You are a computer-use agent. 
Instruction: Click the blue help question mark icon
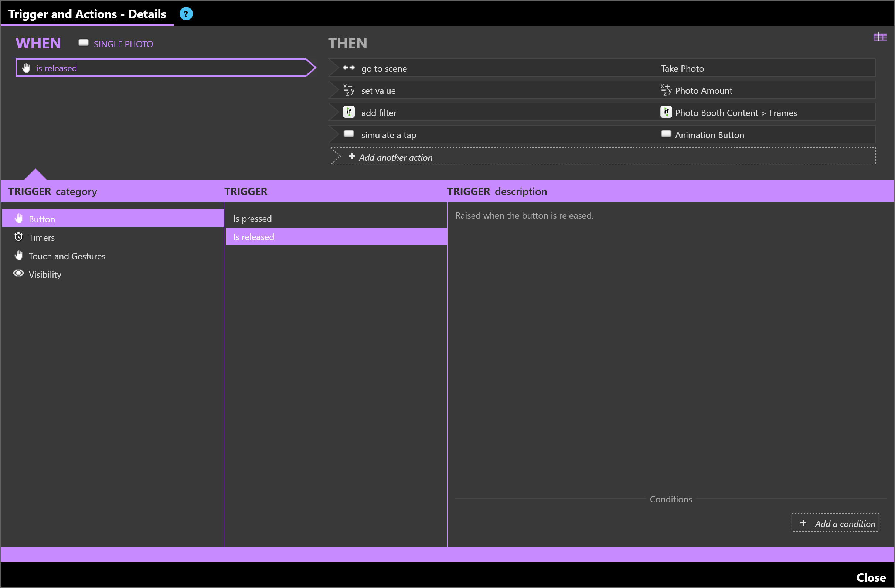tap(186, 14)
